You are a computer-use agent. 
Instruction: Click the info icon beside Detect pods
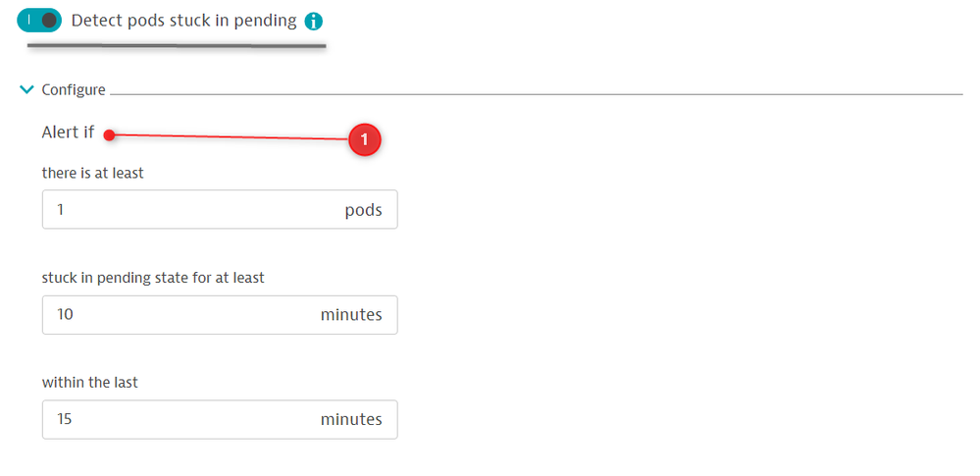(x=314, y=22)
